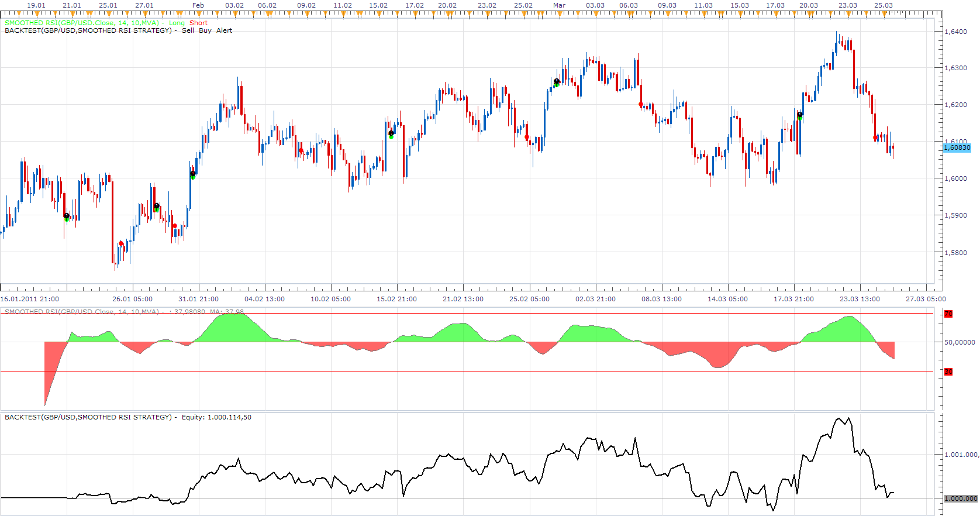Click the Mar label on the top date ruler

click(x=559, y=5)
